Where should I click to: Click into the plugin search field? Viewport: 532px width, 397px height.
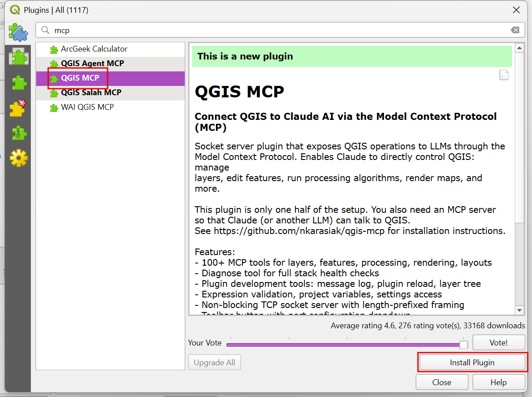280,30
